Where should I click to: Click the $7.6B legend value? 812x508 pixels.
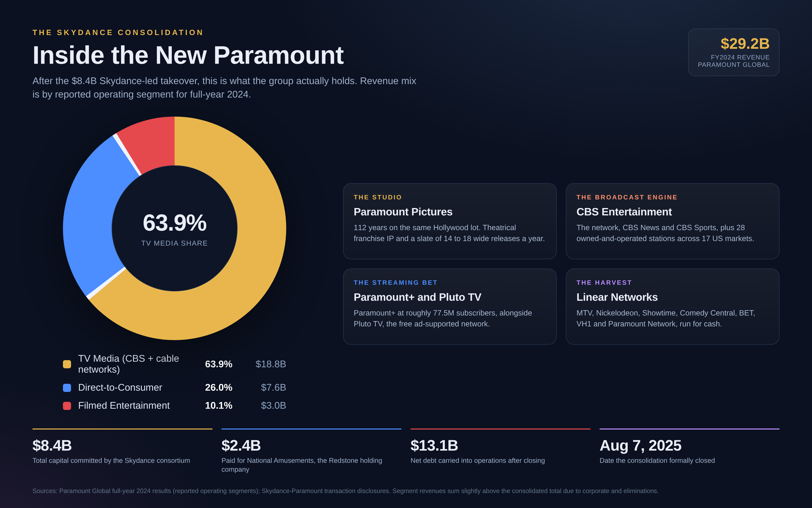tap(274, 388)
